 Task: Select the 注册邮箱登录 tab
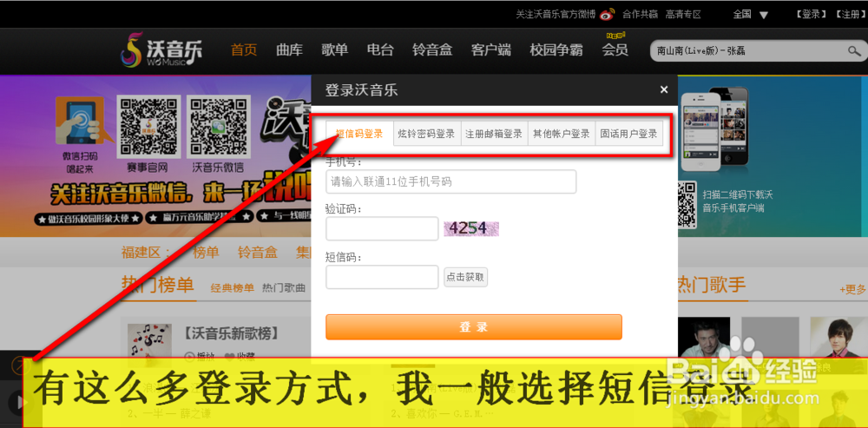(x=495, y=134)
